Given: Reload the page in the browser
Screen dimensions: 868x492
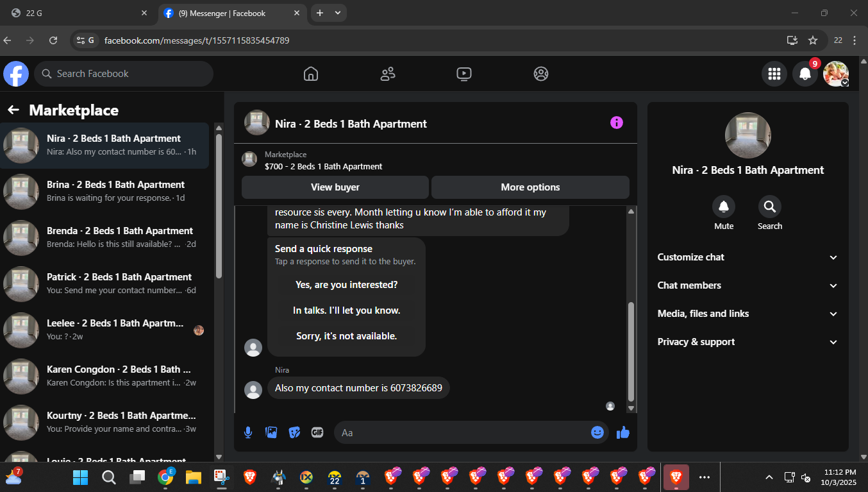Looking at the screenshot, I should (x=53, y=40).
